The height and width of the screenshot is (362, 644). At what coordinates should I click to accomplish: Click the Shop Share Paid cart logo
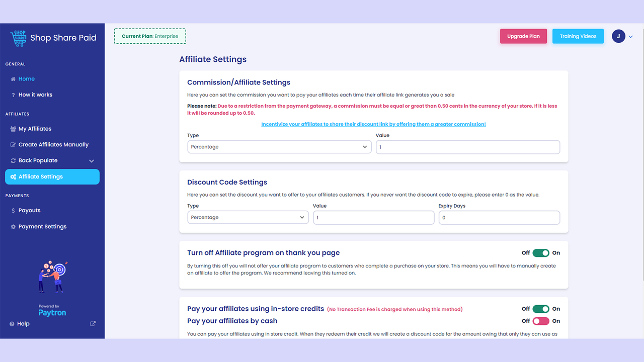18,38
